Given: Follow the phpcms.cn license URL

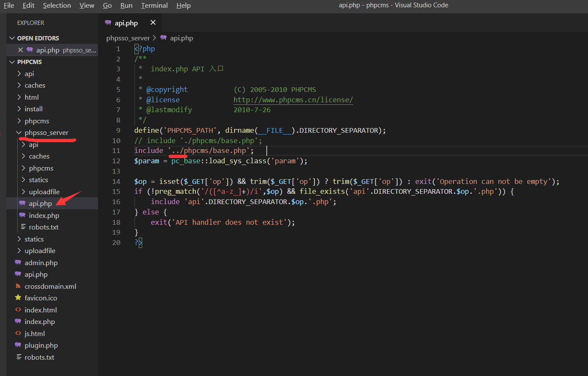Looking at the screenshot, I should point(293,100).
